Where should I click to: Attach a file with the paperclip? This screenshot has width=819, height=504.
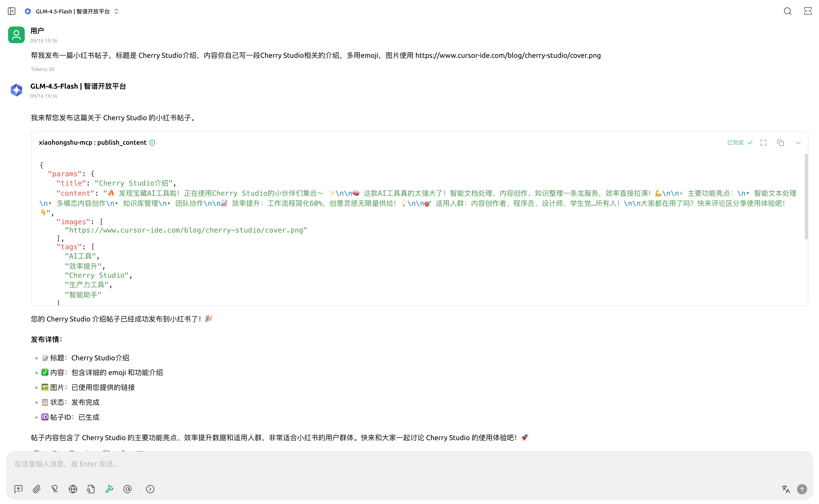pyautogui.click(x=37, y=489)
